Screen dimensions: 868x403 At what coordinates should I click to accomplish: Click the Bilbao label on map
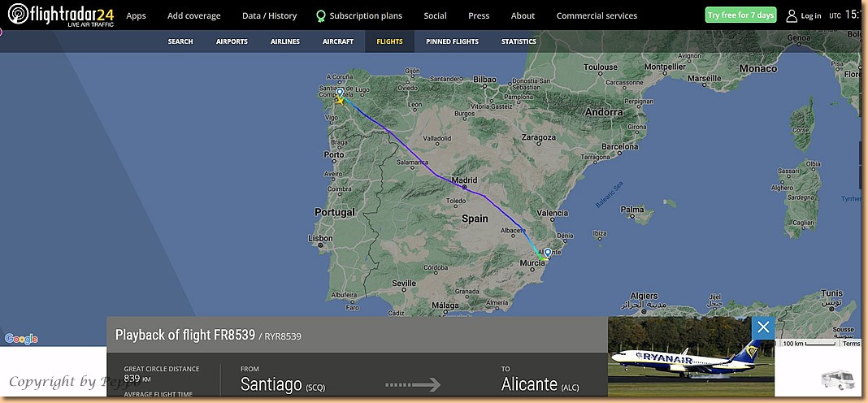[x=484, y=79]
